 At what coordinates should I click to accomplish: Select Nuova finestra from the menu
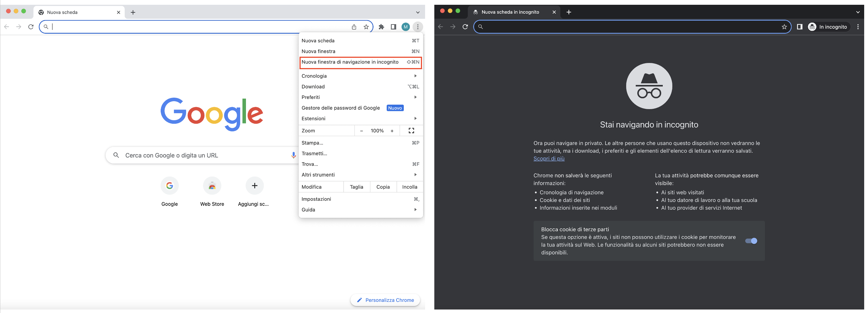(x=360, y=51)
